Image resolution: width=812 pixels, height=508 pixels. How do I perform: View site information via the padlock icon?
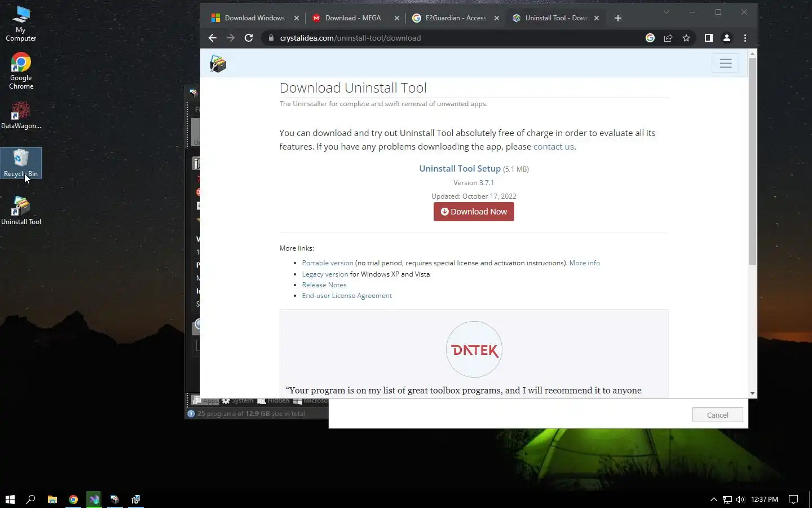click(271, 38)
